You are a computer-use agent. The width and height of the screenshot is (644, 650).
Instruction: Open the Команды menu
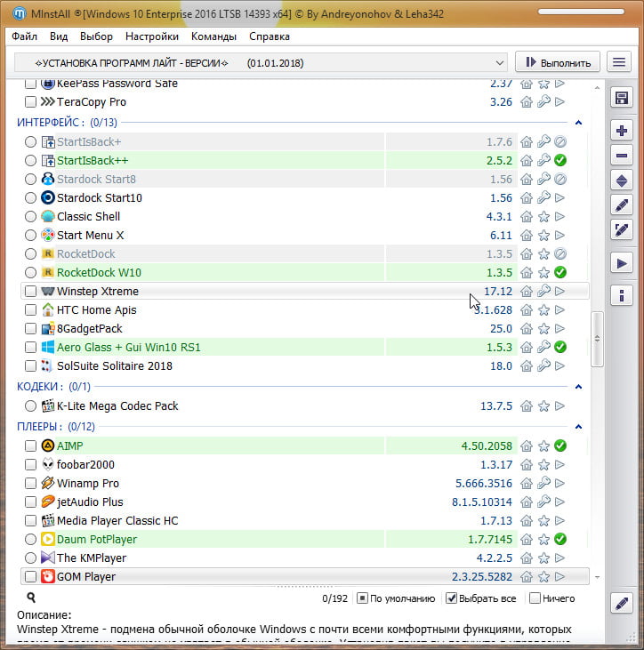pyautogui.click(x=213, y=36)
